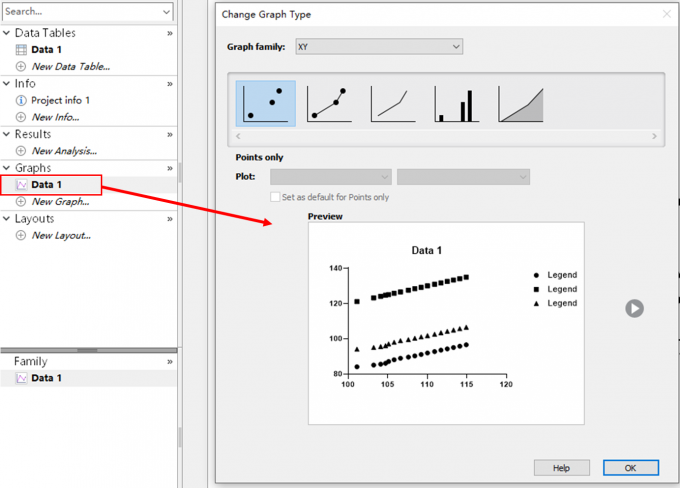The width and height of the screenshot is (680, 488).
Task: Click the double chevron of Data Tables
Action: pos(170,33)
